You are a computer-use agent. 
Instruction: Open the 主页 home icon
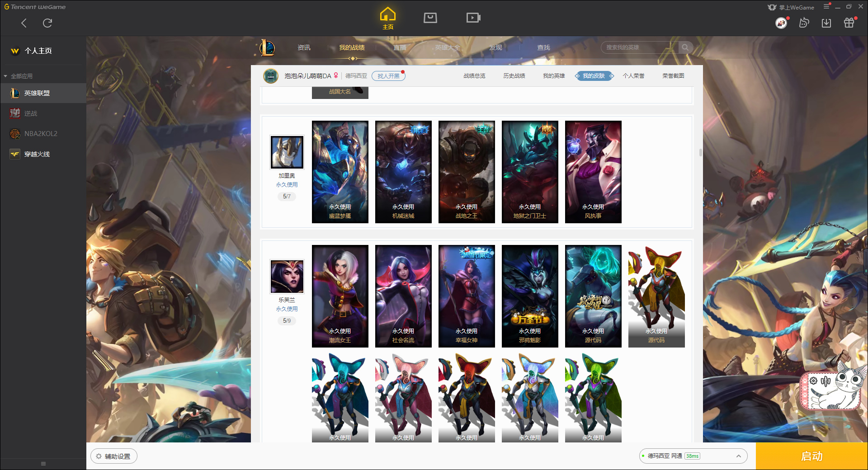coord(388,19)
